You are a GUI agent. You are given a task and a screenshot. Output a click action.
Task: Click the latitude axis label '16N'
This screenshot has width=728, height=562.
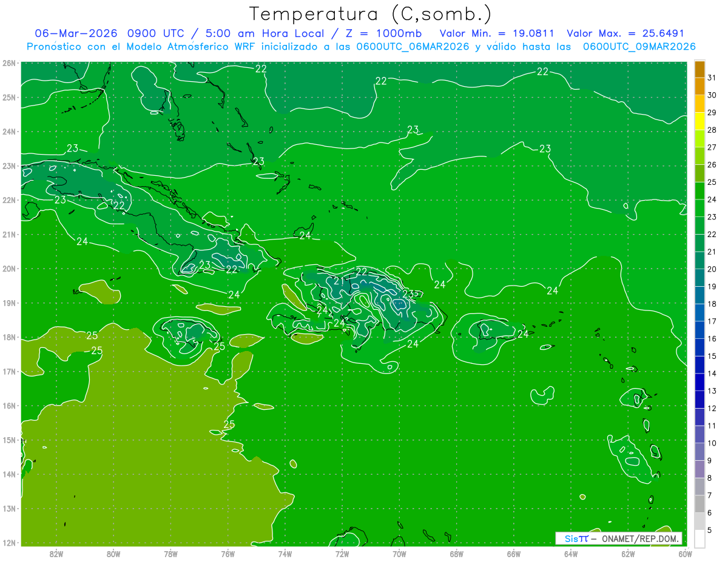(x=9, y=406)
